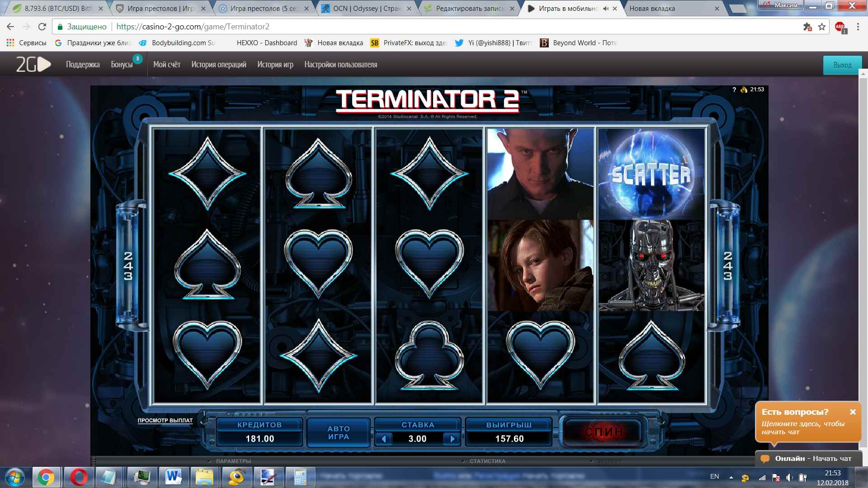Screen dimensions: 868x488
Task: Click the T-800 endoskeleton symbol
Action: tap(651, 265)
